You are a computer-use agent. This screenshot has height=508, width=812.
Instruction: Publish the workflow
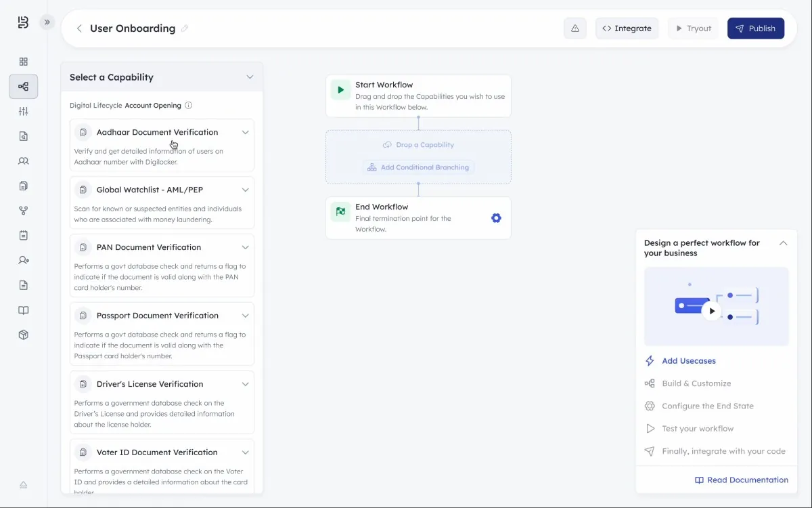pyautogui.click(x=756, y=28)
